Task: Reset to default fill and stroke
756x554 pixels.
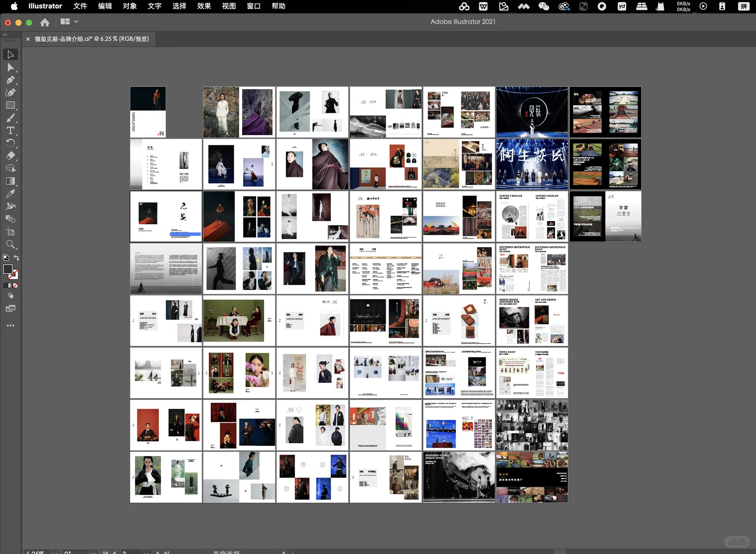Action: 6,258
